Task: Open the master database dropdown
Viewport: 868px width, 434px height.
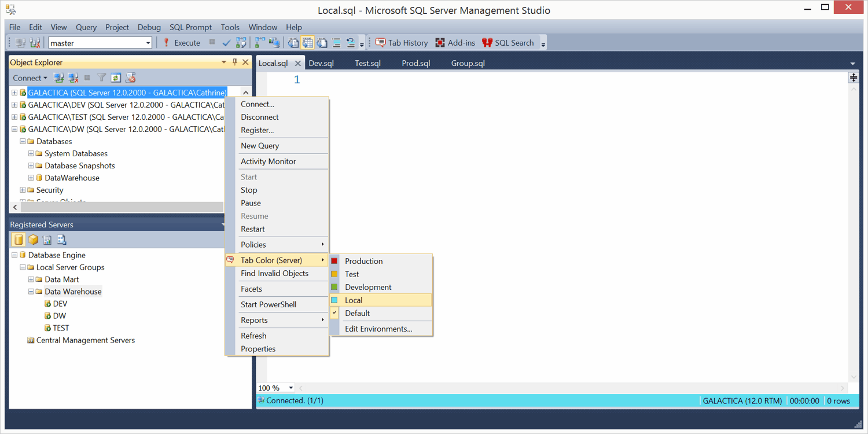Action: pyautogui.click(x=148, y=43)
